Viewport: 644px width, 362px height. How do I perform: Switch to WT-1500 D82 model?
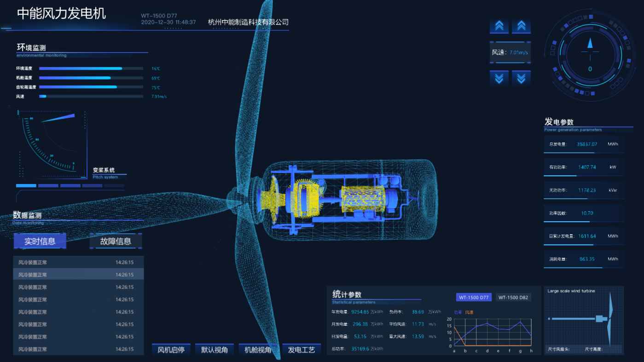[513, 298]
